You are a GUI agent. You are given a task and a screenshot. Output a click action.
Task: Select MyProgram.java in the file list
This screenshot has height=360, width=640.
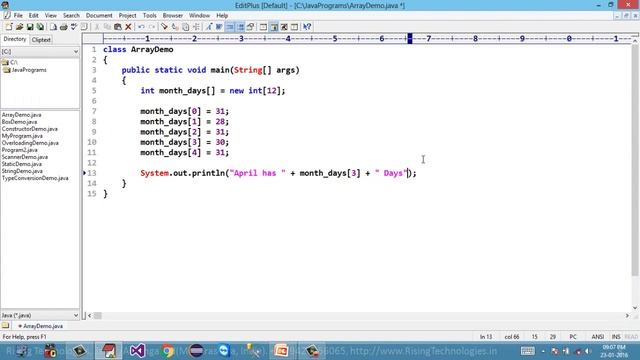22,136
